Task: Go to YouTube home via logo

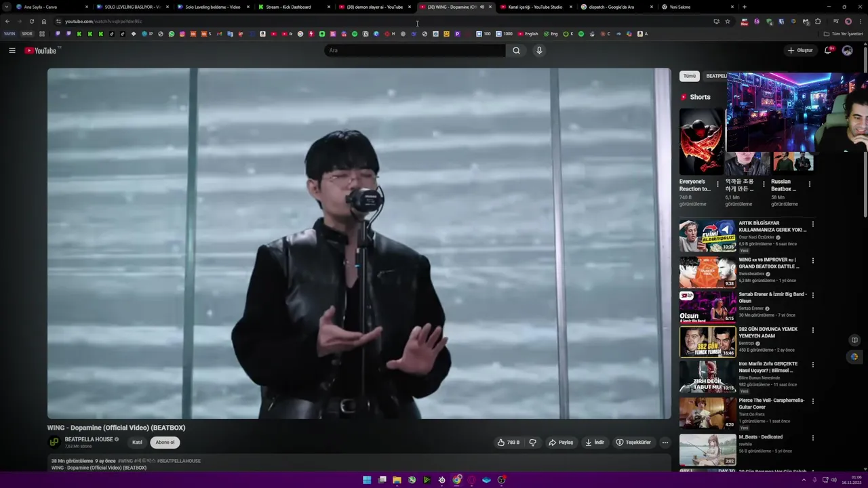Action: pyautogui.click(x=42, y=50)
